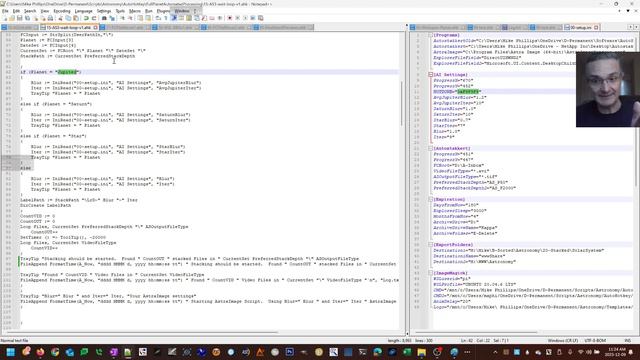Paste from clipboard using the toolbar icon
This screenshot has height=360, width=640.
(x=76, y=18)
